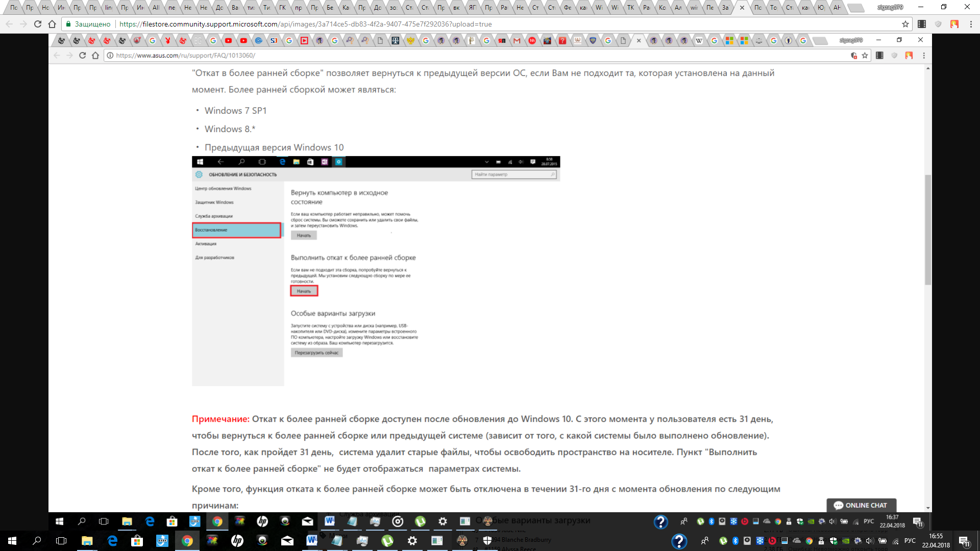Image resolution: width=980 pixels, height=551 pixels.
Task: Switch to the 'ЯП' tab in outer Chrome
Action: tap(472, 8)
